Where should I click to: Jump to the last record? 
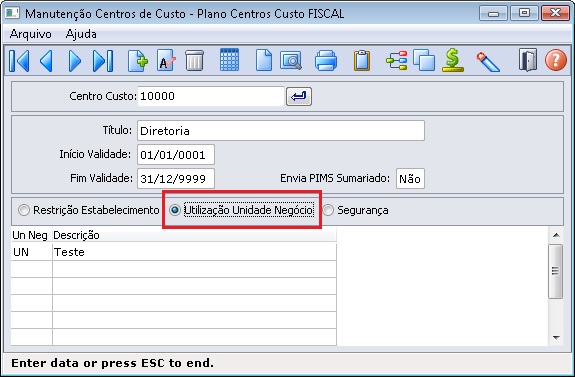tap(103, 61)
